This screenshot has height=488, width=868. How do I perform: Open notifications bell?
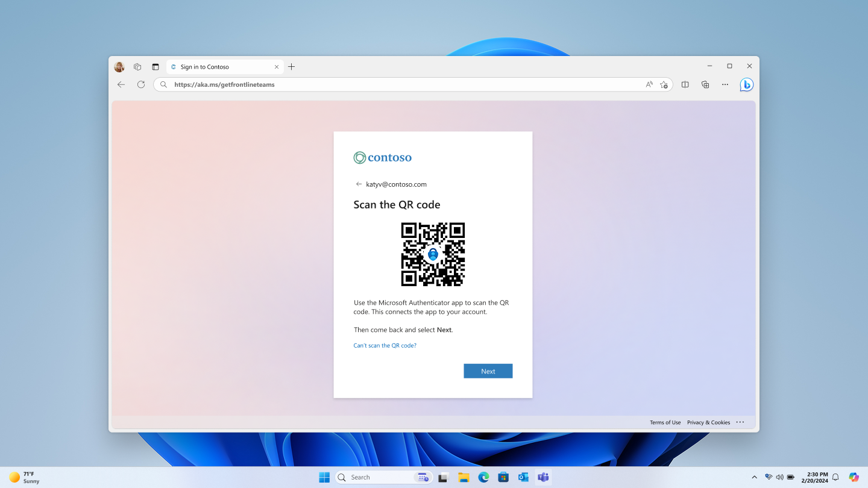pyautogui.click(x=835, y=477)
